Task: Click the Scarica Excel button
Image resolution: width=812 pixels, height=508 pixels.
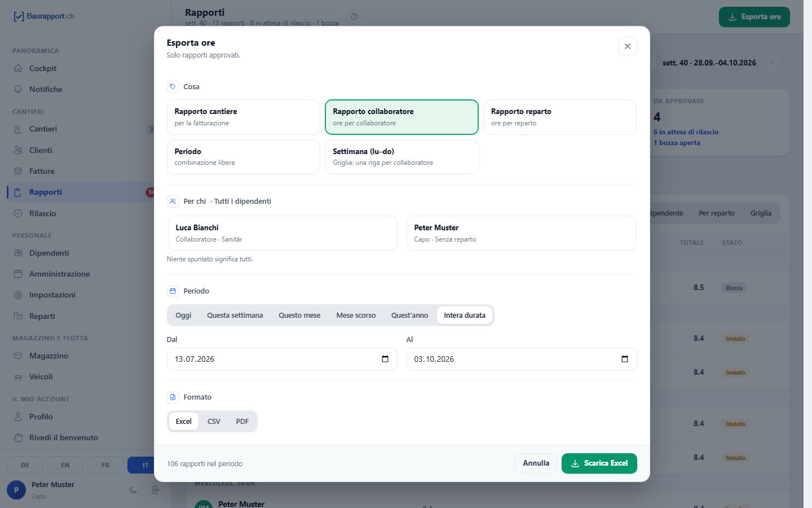Action: pos(599,463)
